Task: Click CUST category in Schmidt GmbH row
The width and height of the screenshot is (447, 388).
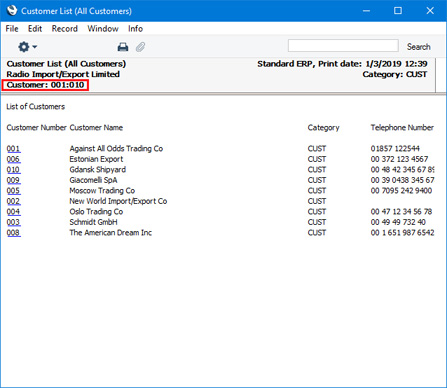Action: pos(317,222)
